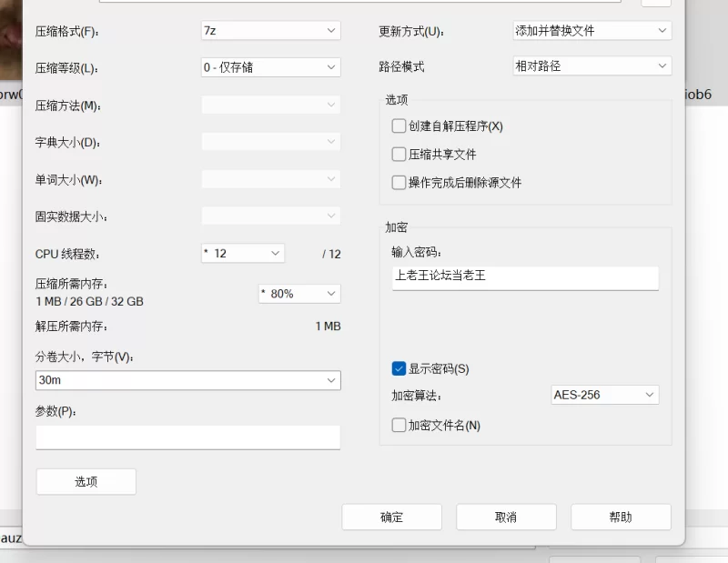Click the 选项 button
The width and height of the screenshot is (728, 563).
(x=86, y=482)
